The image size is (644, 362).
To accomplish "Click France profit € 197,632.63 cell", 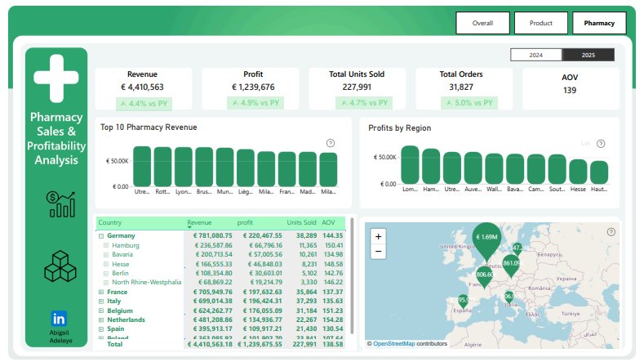I will click(263, 292).
